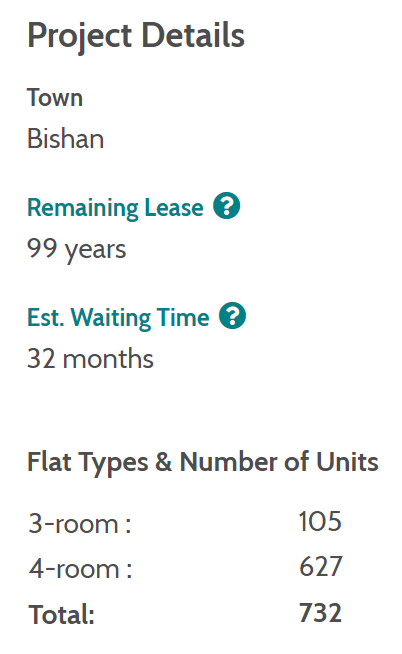The width and height of the screenshot is (402, 654).
Task: Open the Remaining Lease link
Action: point(115,208)
